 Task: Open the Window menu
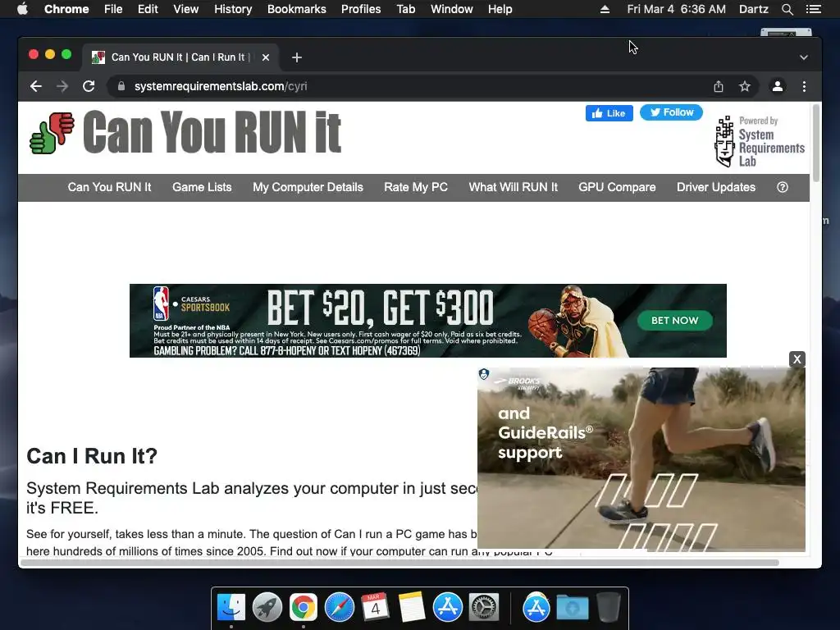point(452,9)
